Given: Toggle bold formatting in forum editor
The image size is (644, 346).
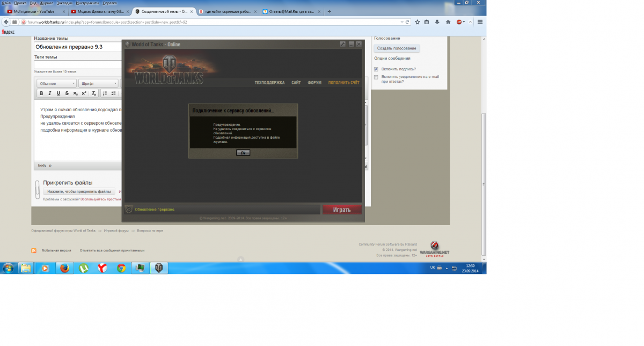Looking at the screenshot, I should coord(41,93).
